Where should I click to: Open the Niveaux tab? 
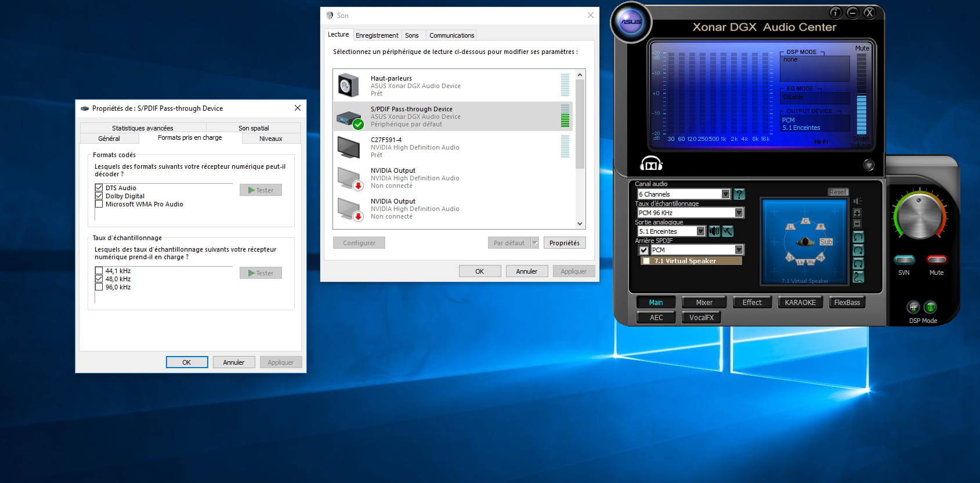point(271,139)
